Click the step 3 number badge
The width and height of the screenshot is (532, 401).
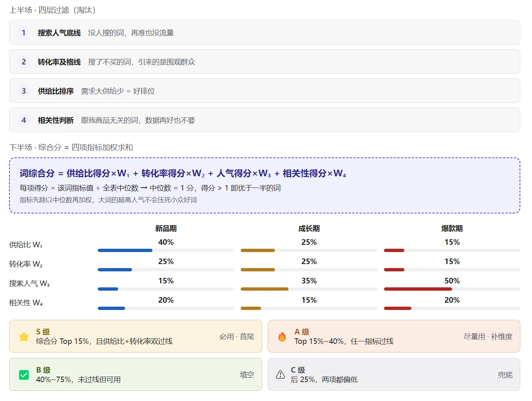pyautogui.click(x=24, y=91)
